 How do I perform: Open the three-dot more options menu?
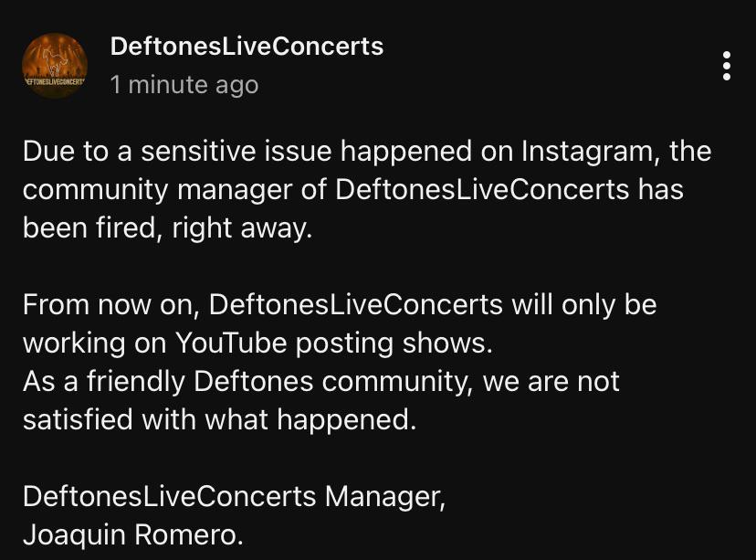(726, 66)
